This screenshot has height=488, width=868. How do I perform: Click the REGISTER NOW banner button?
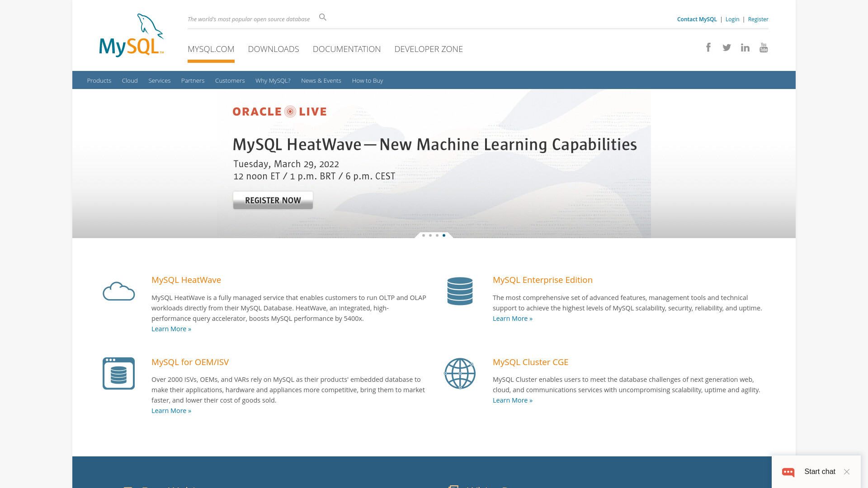point(273,200)
